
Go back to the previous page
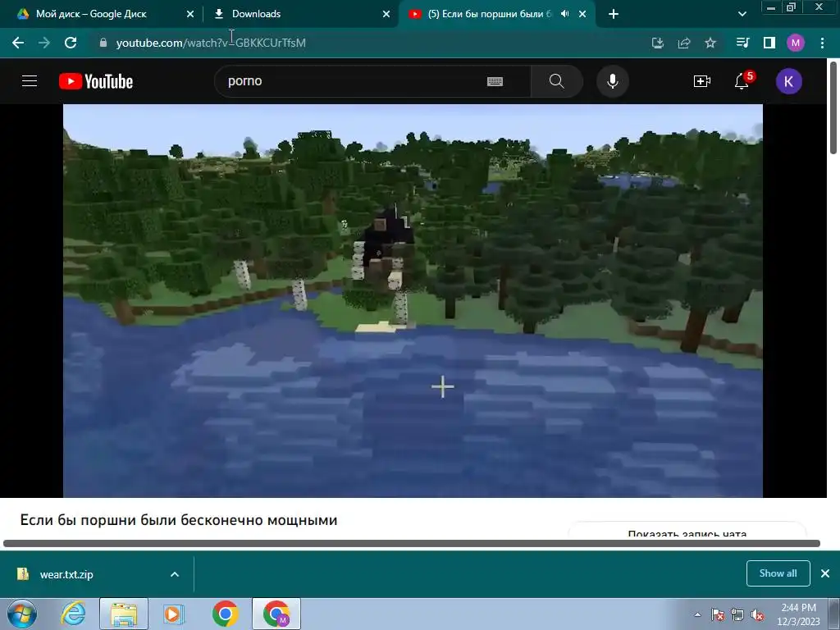pos(18,43)
